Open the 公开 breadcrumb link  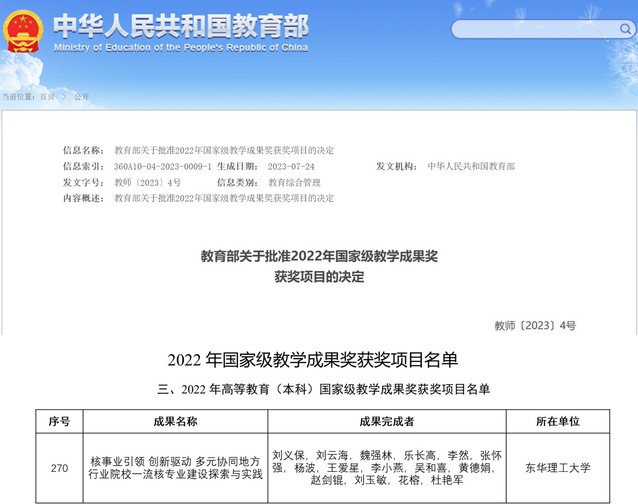[81, 97]
